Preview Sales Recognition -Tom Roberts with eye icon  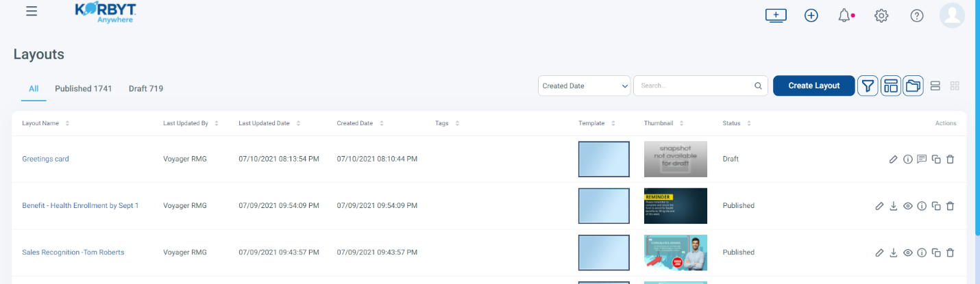pyautogui.click(x=908, y=253)
